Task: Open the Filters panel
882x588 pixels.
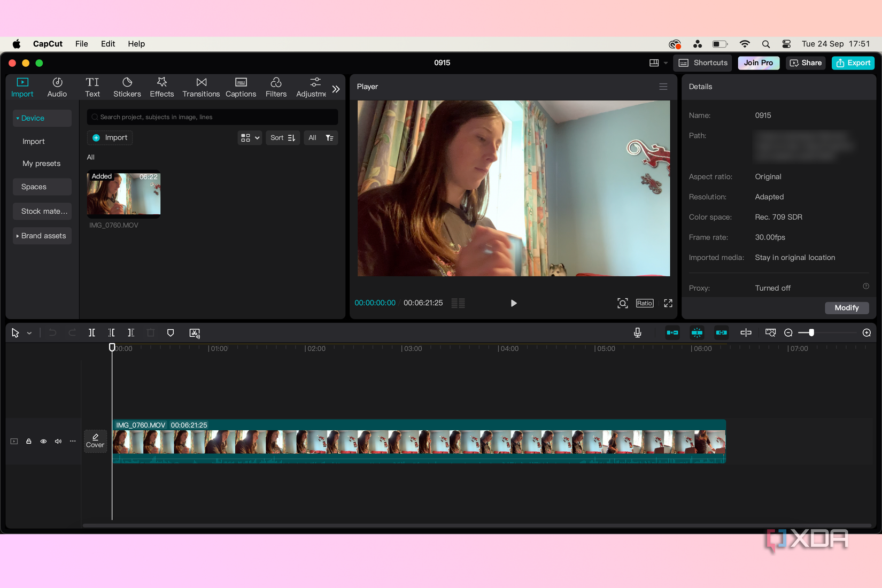Action: point(276,87)
